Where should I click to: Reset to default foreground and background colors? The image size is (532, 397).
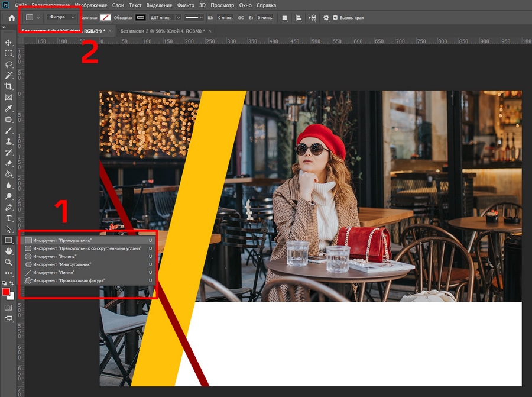coord(4,283)
